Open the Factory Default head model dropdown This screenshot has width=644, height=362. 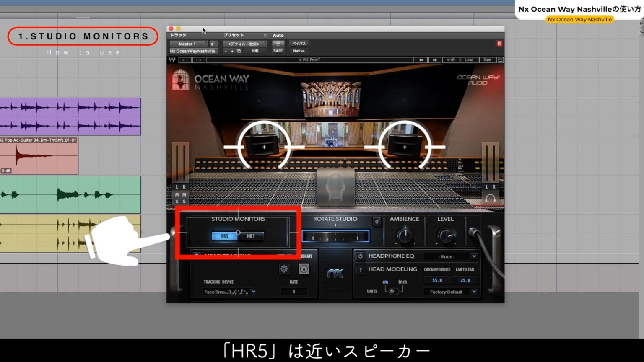click(x=451, y=292)
